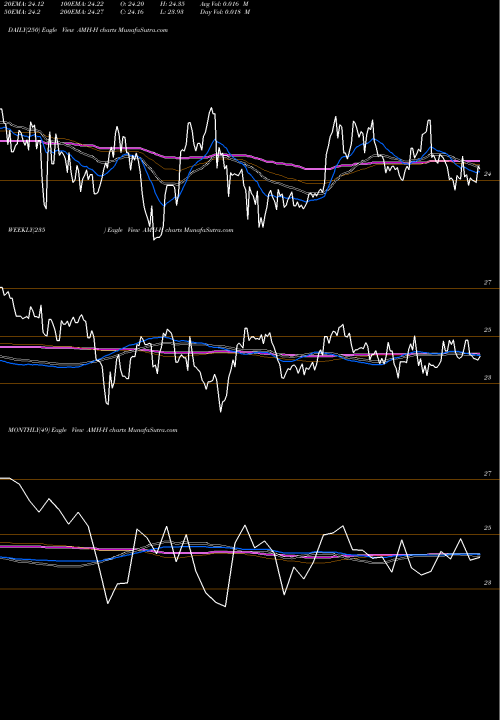Click the WEEKLY chart title label
This screenshot has height=720, width=500.
click(120, 230)
